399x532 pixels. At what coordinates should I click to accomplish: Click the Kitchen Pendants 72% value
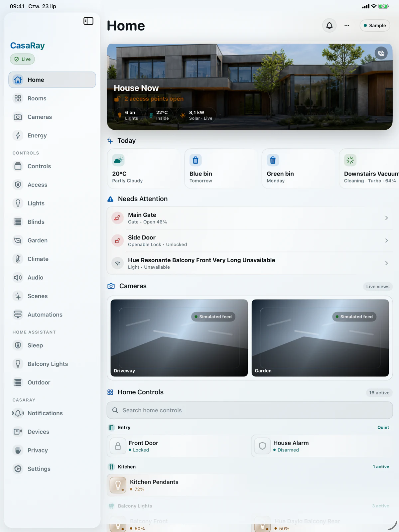(139, 489)
